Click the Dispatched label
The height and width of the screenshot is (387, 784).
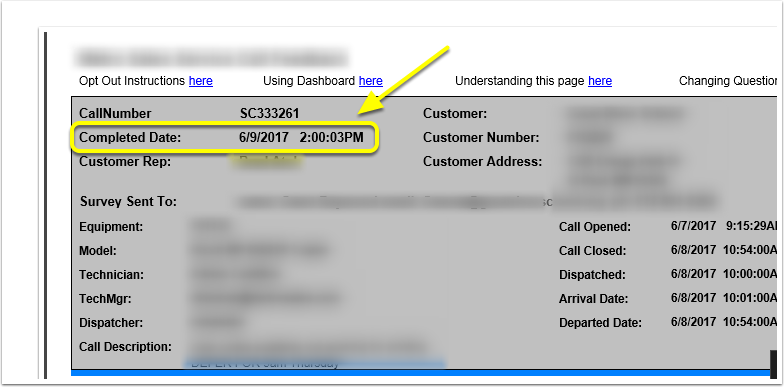(x=592, y=275)
